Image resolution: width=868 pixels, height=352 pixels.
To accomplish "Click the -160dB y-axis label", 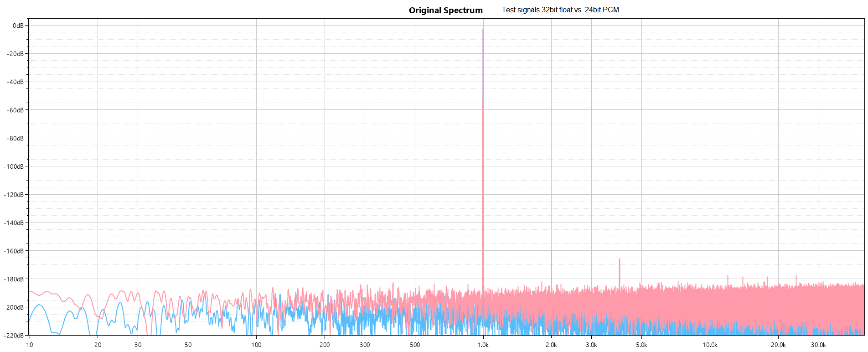I will (x=14, y=251).
